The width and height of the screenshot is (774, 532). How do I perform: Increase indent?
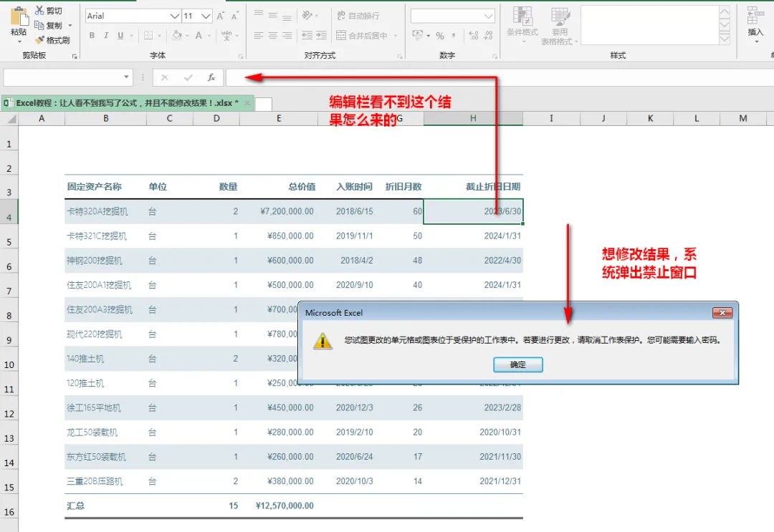coord(321,36)
